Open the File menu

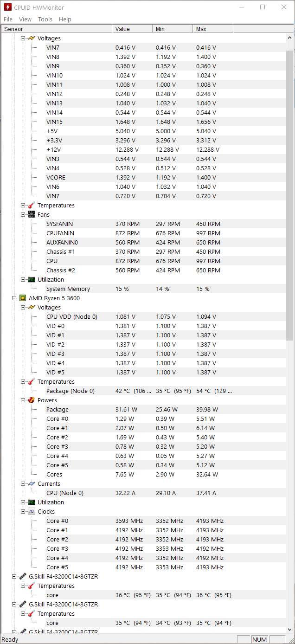click(x=8, y=19)
